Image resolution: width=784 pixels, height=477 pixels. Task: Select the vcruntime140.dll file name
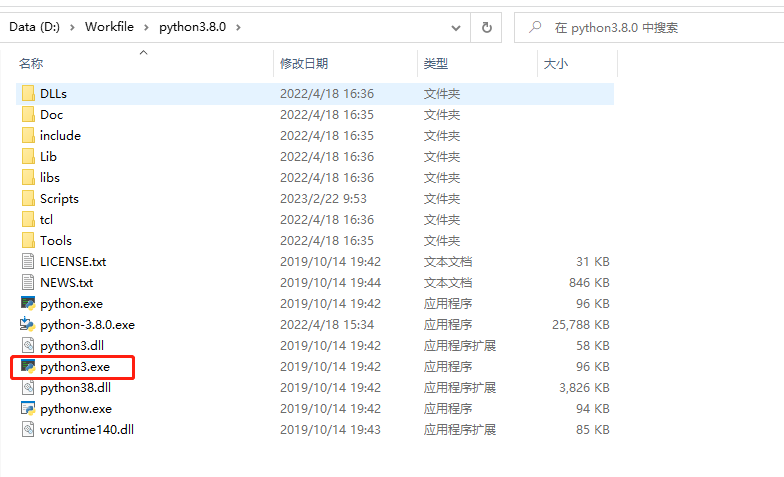coord(87,430)
